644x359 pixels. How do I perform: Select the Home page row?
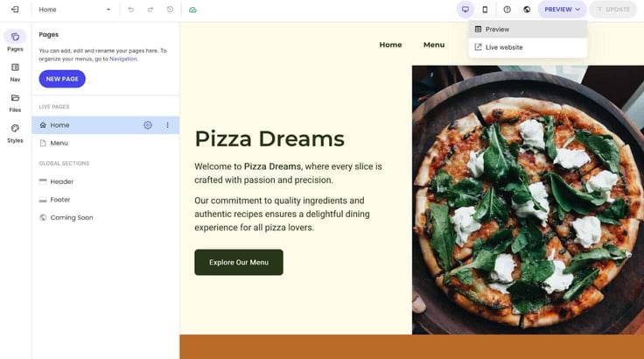(x=106, y=125)
